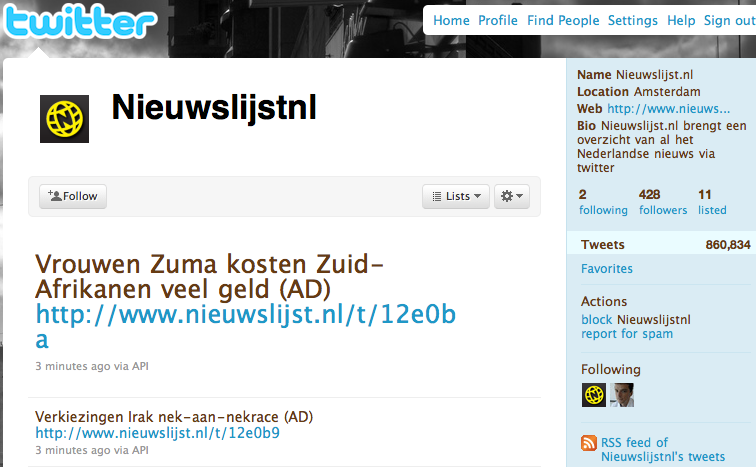
Task: Select the Tweets tab in the sidebar
Action: (665, 244)
